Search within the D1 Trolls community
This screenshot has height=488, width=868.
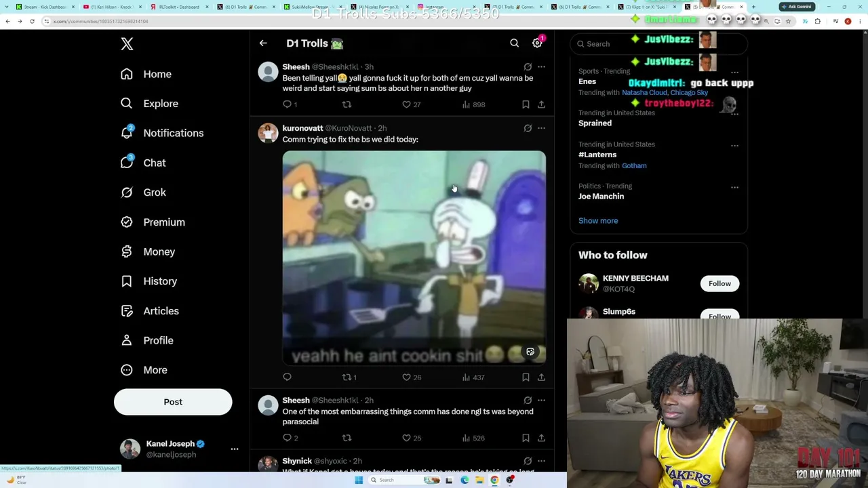coord(515,43)
